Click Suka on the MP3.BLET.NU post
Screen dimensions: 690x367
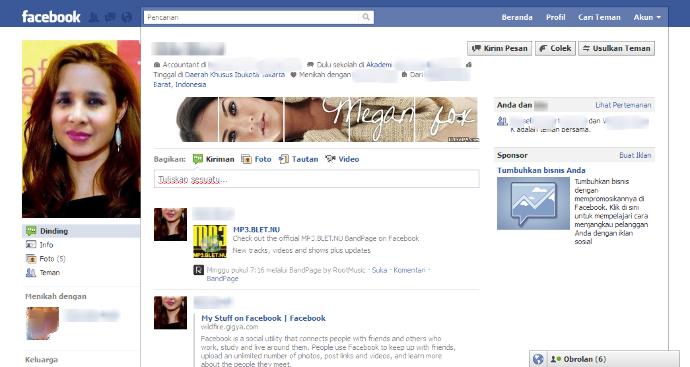pyautogui.click(x=379, y=270)
